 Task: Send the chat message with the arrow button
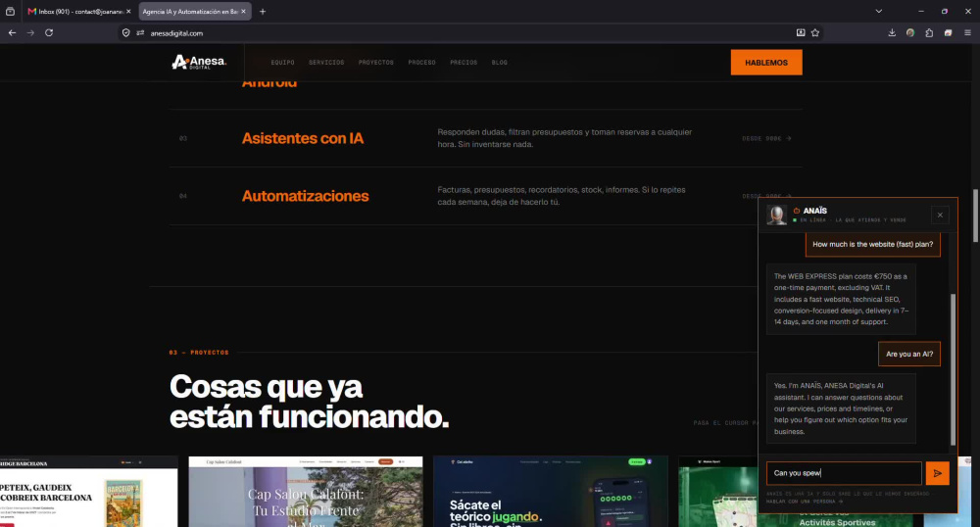937,473
